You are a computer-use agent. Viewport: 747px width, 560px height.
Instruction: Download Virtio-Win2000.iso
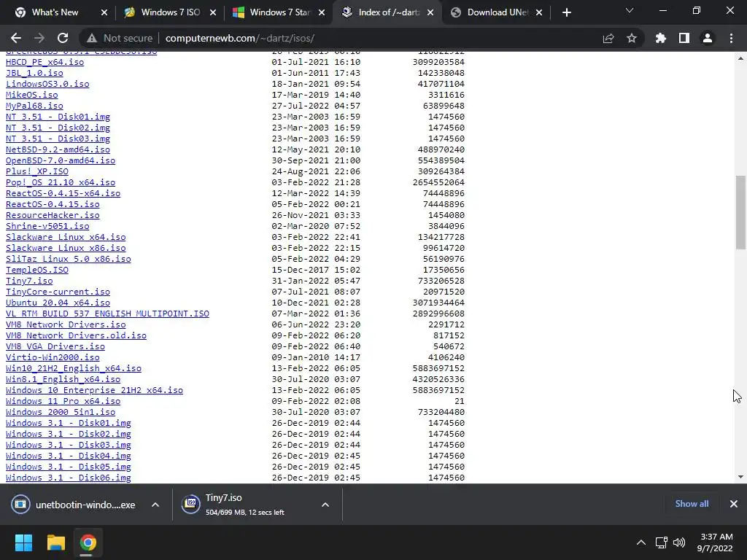[x=53, y=357]
